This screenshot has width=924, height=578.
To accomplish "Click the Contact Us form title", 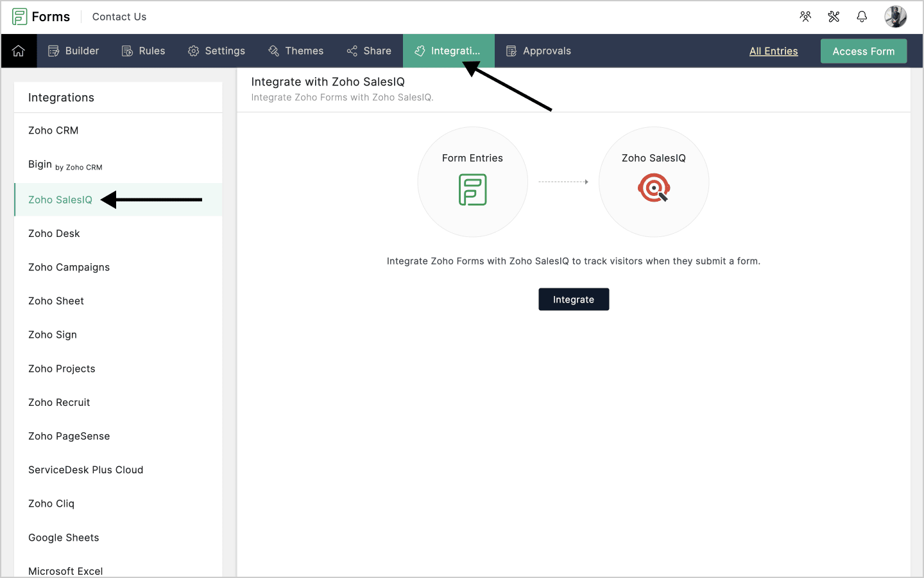I will click(x=119, y=17).
